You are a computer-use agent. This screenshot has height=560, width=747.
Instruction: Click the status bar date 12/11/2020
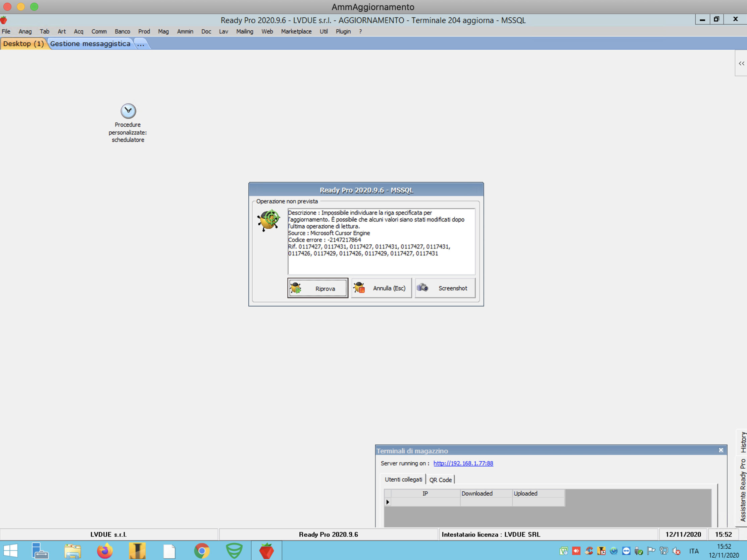point(683,534)
